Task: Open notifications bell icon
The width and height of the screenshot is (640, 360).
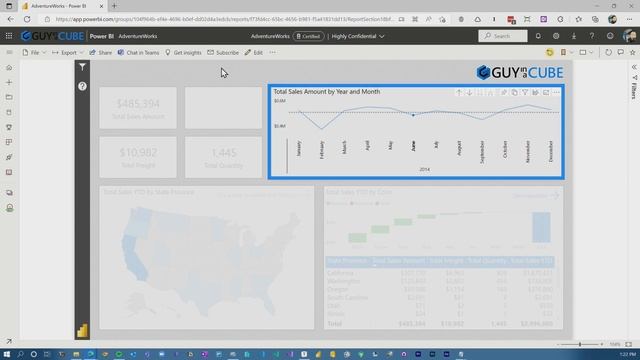Action: (538, 36)
